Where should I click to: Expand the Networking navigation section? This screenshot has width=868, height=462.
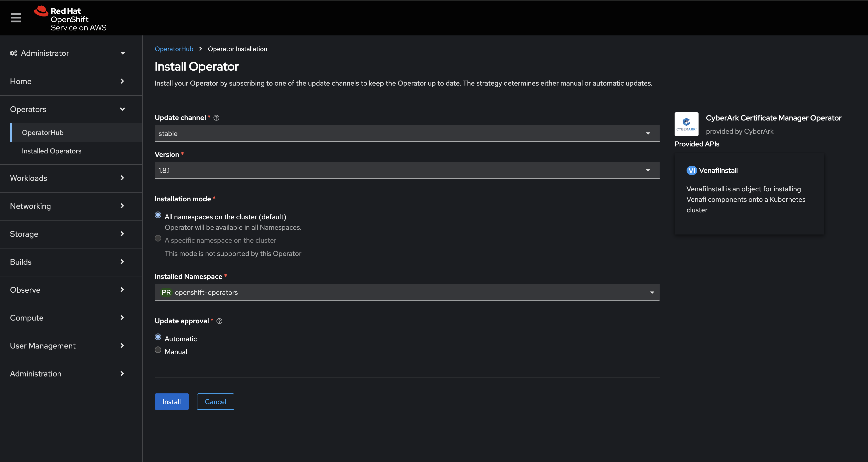coord(71,206)
